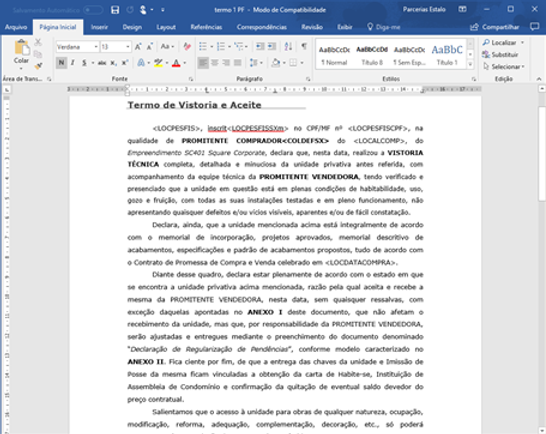
Task: Open the borders dropdown
Action: click(302, 63)
